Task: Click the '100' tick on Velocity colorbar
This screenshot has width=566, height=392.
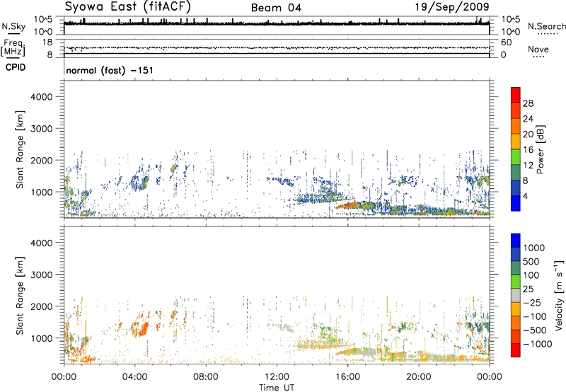Action: click(x=531, y=275)
